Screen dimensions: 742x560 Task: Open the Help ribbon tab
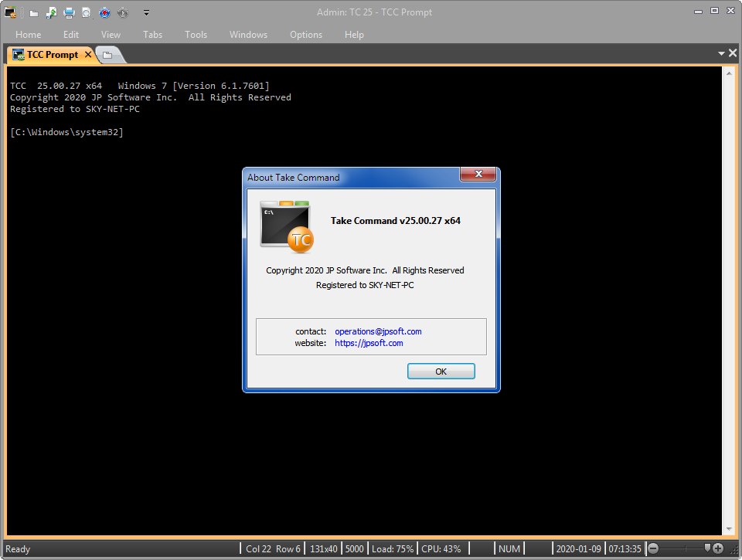(354, 35)
